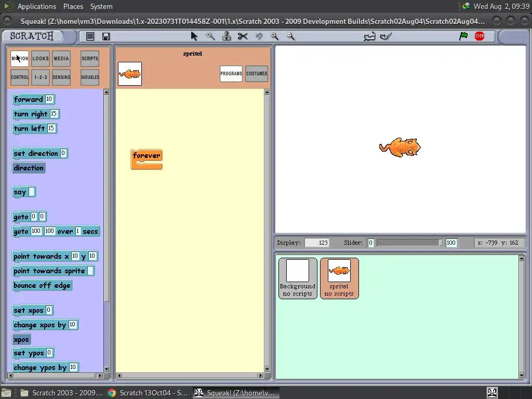Select the scissors cut tool

[243, 36]
